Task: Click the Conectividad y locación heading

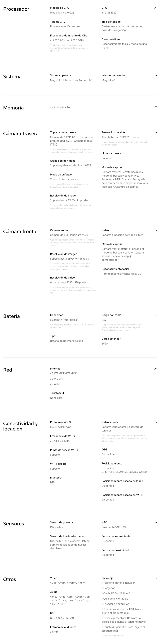Action: pyautogui.click(x=20, y=426)
